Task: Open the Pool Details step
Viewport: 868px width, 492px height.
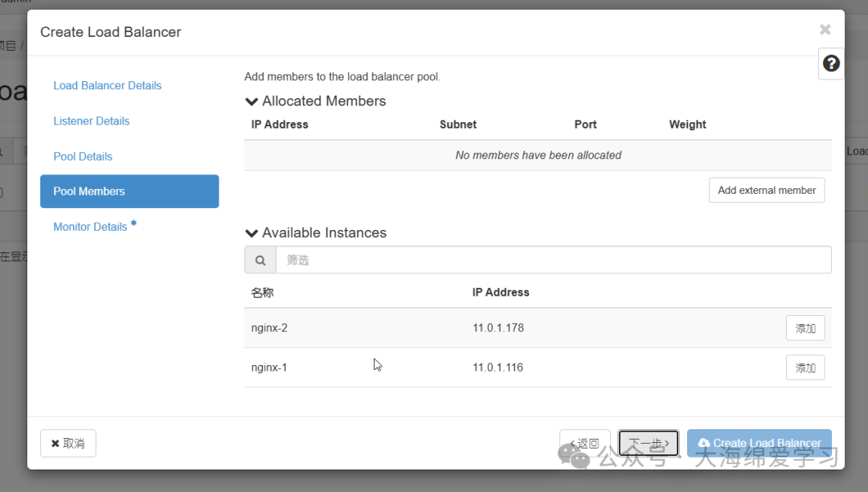Action: (81, 156)
